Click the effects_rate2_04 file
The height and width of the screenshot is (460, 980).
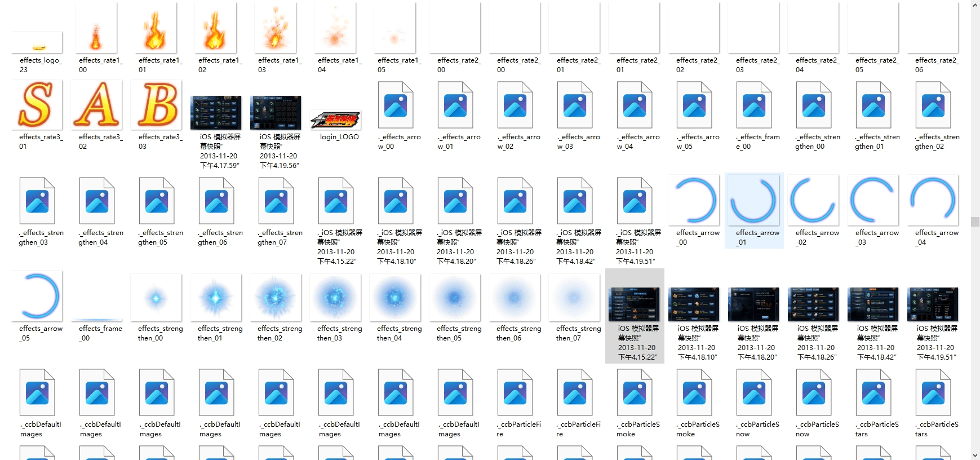813,28
